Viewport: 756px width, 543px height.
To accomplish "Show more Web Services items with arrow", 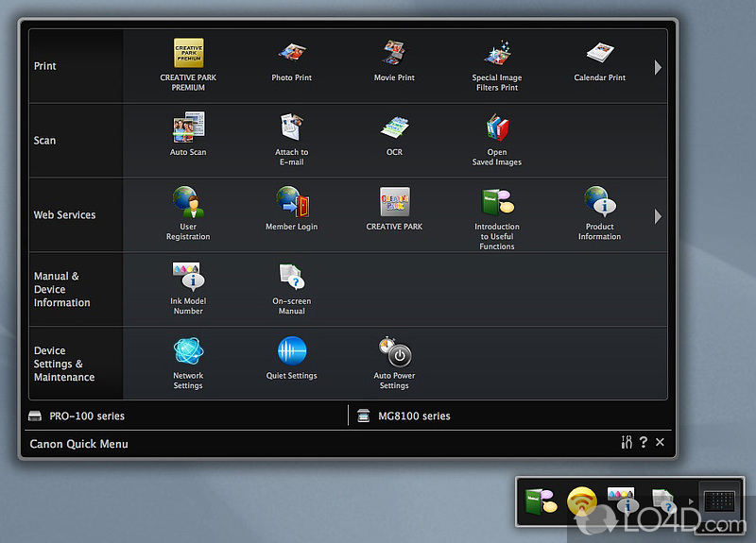I will (658, 216).
